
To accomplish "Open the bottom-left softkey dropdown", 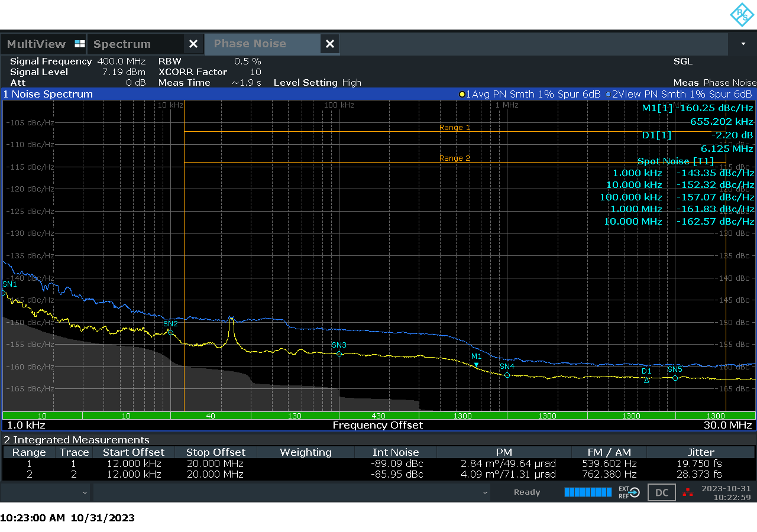I will [x=84, y=492].
